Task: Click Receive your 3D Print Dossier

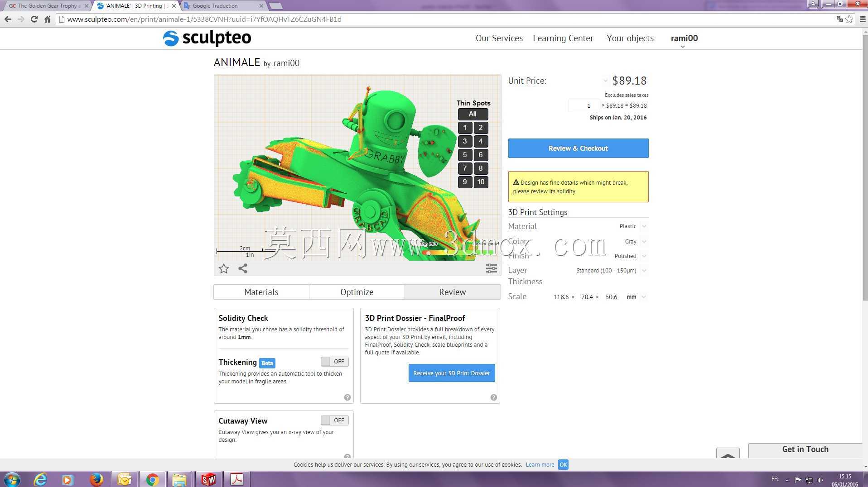Action: pos(452,373)
